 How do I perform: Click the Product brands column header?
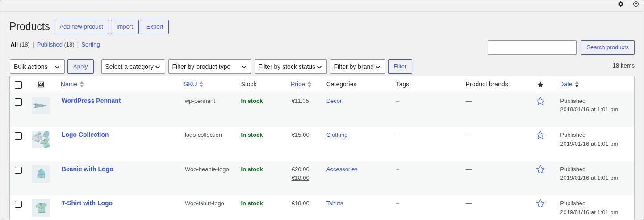(487, 84)
